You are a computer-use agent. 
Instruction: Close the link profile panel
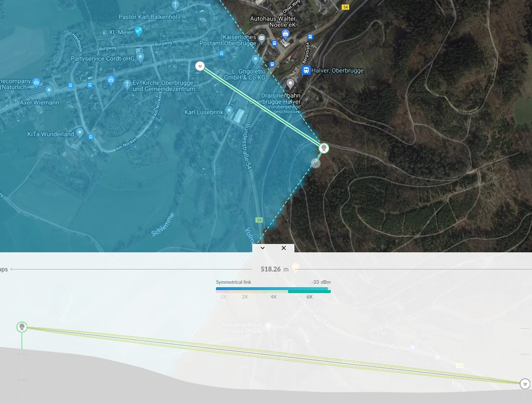pyautogui.click(x=284, y=248)
